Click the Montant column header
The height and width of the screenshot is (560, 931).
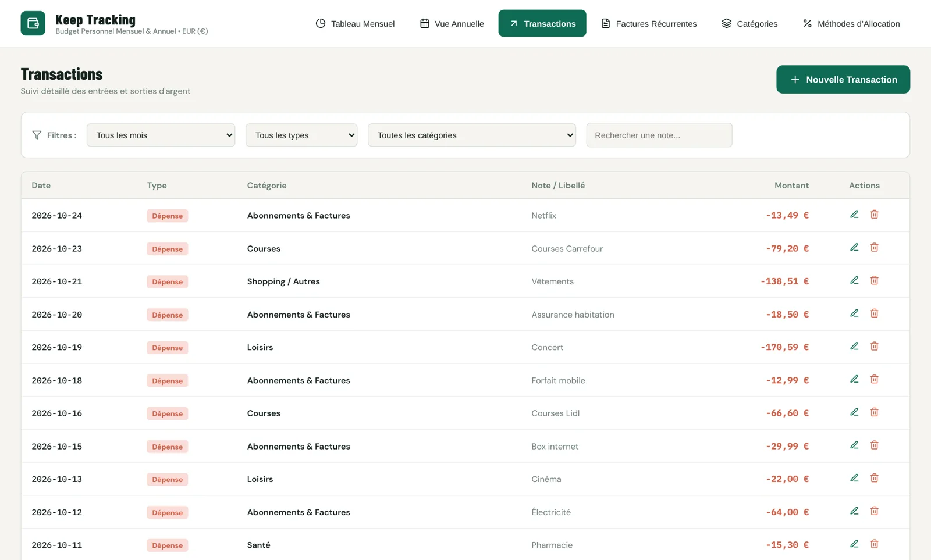pos(791,186)
